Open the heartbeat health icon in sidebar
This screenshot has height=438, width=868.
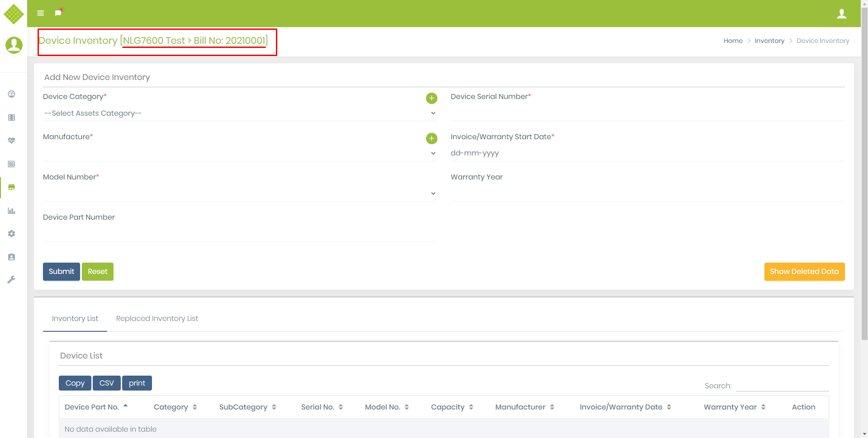(11, 141)
